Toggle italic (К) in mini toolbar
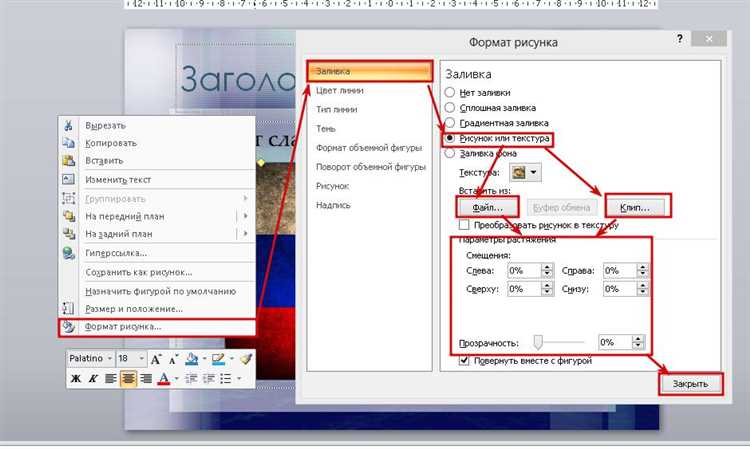The image size is (750, 449). (x=93, y=379)
